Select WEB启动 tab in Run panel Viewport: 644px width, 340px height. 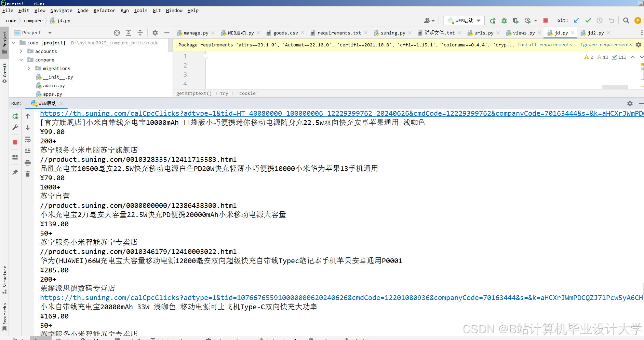point(47,103)
